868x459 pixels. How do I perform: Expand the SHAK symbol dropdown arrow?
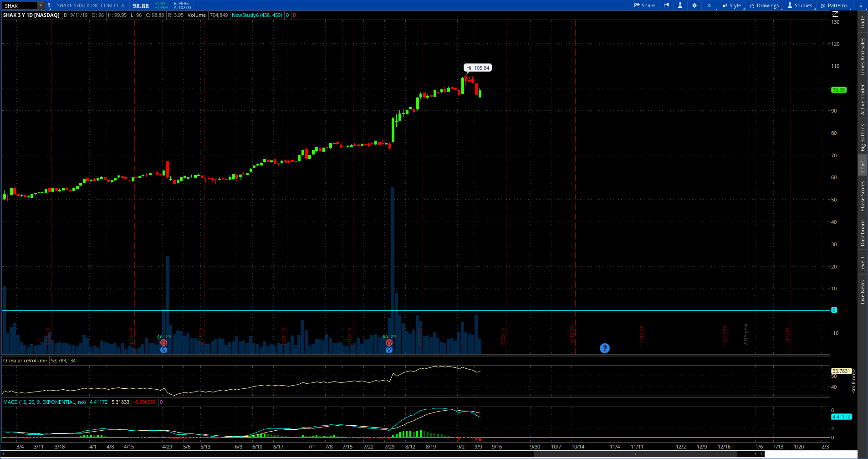(x=41, y=5)
